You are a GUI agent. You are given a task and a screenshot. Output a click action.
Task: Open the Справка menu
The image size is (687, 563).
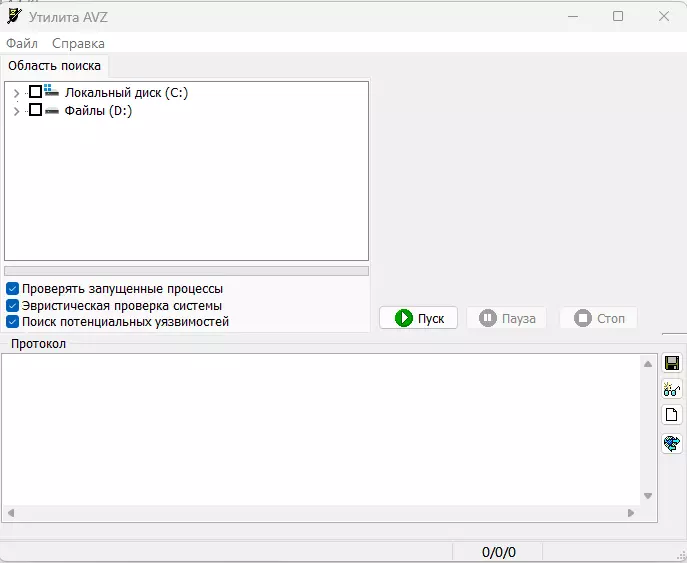pos(78,44)
